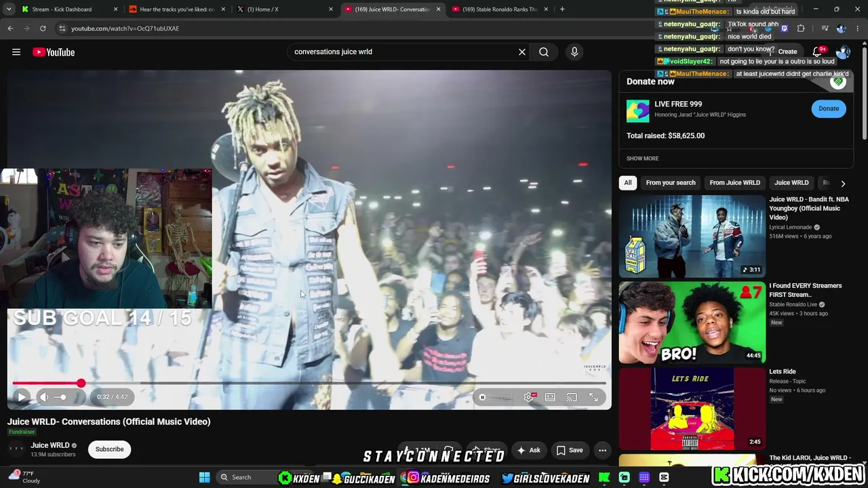
Task: Close the Kick Dashboard tab
Action: tap(115, 9)
